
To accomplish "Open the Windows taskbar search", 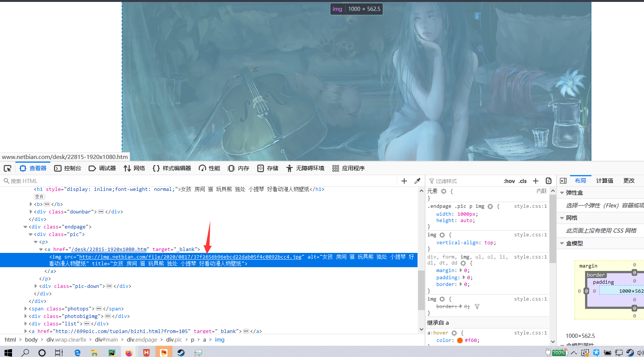I will (x=25, y=352).
